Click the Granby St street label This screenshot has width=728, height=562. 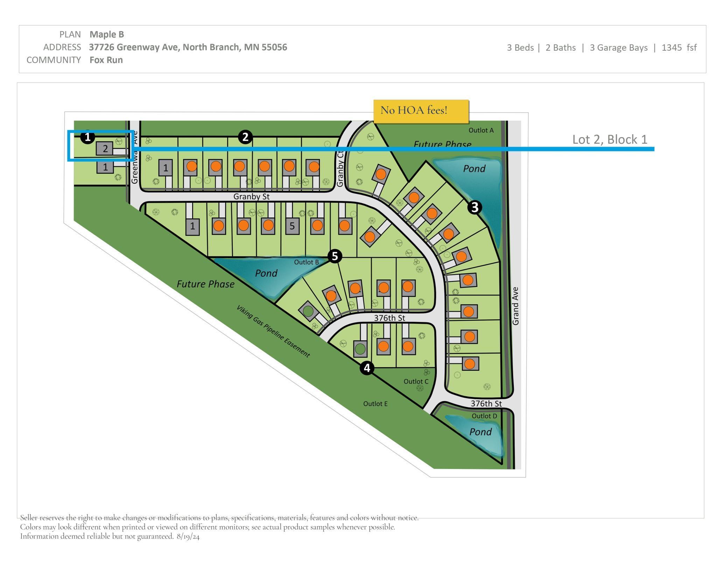pos(251,197)
